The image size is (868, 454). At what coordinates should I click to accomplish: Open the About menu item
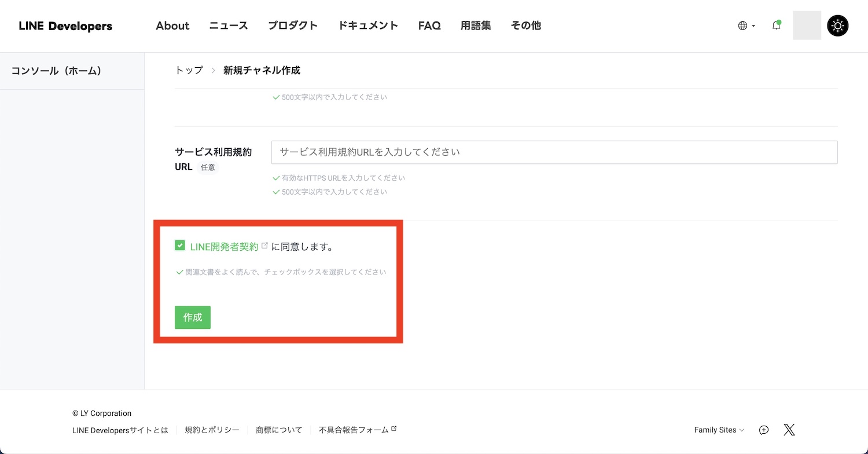[172, 25]
